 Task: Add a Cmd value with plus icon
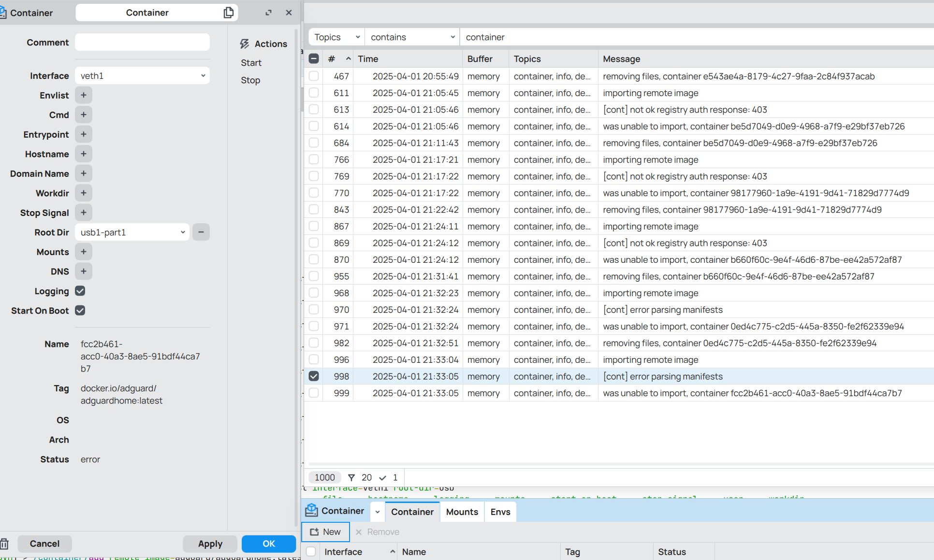click(x=84, y=115)
